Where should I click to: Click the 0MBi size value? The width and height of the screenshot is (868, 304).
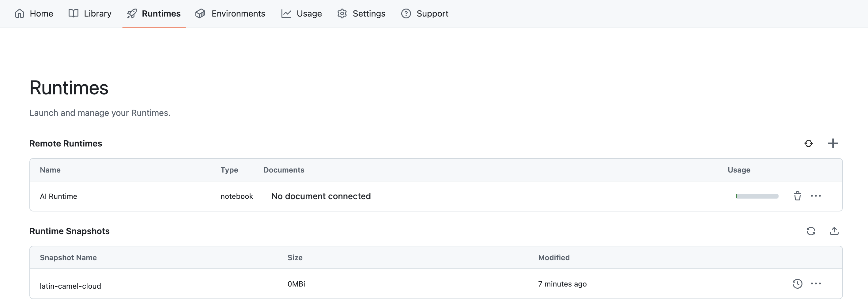pos(296,284)
